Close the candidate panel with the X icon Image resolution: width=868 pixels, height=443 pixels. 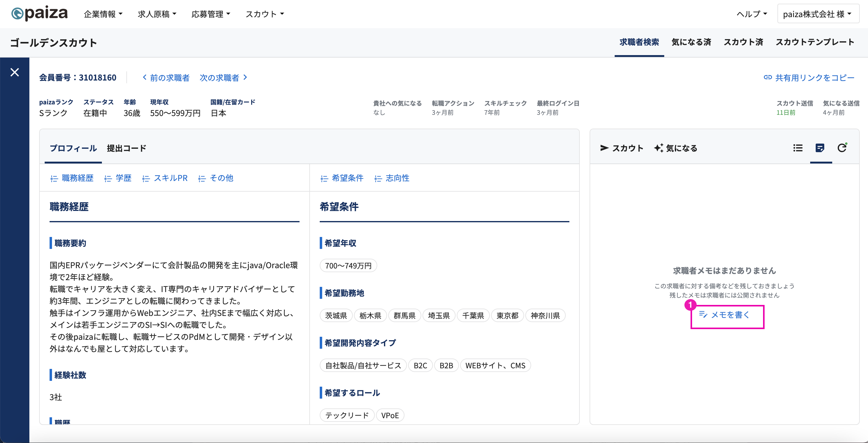click(x=14, y=72)
